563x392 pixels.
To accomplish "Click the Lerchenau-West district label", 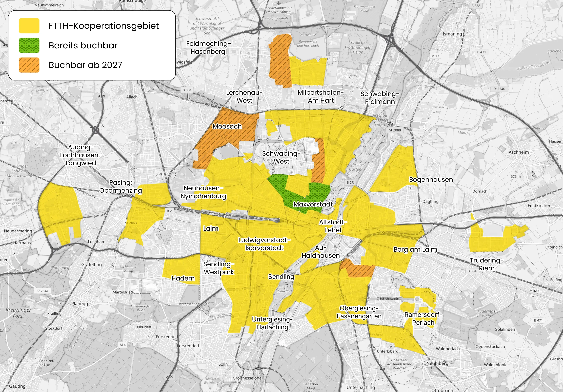I will coord(244,96).
